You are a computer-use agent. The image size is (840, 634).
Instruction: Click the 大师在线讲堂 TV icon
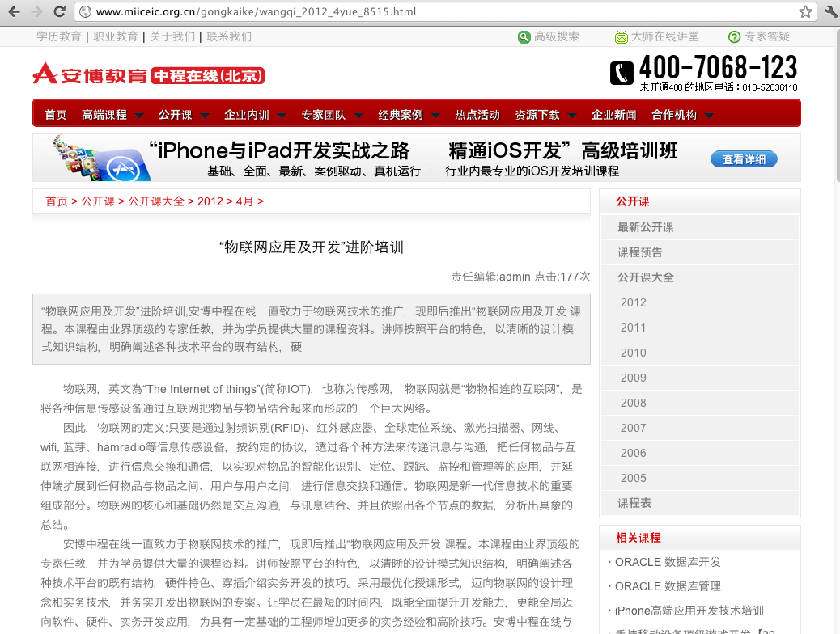622,37
